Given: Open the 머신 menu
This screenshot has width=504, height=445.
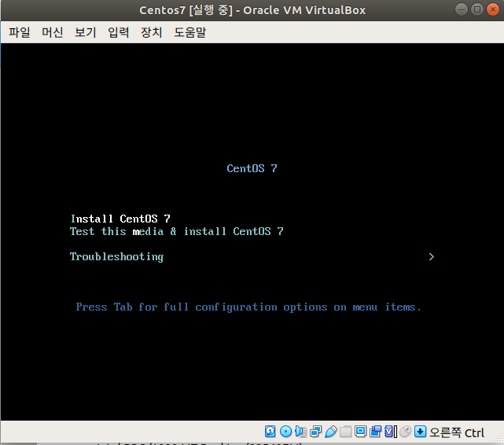Looking at the screenshot, I should click(x=53, y=32).
